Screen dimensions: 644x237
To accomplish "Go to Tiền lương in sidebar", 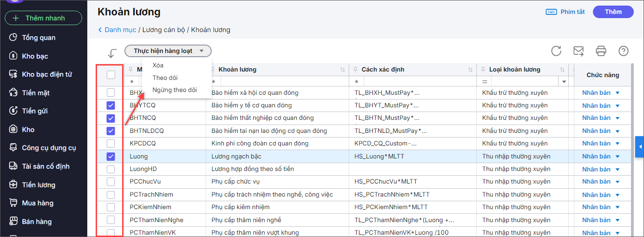I will 38,185.
